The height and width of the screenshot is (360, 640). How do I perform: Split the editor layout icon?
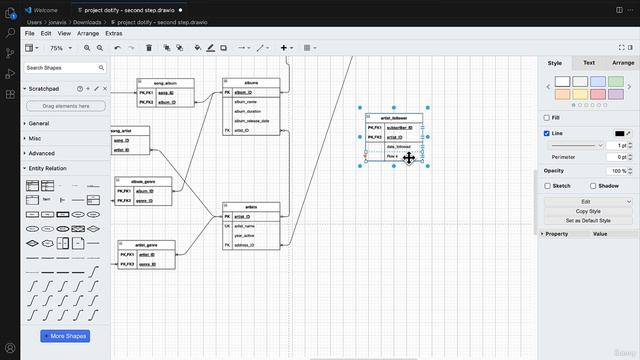point(619,10)
